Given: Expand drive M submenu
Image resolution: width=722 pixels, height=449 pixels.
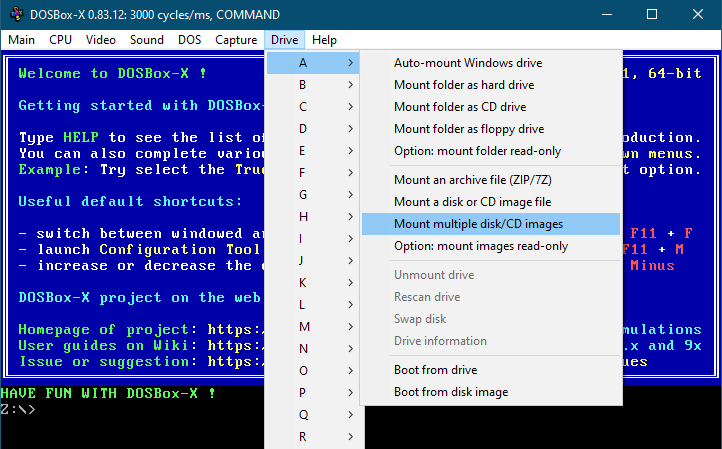Looking at the screenshot, I should click(313, 327).
